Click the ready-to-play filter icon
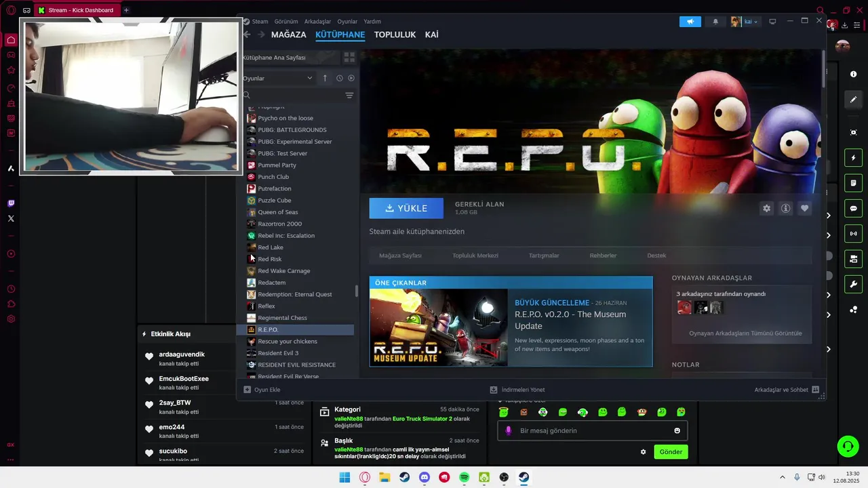 click(351, 78)
